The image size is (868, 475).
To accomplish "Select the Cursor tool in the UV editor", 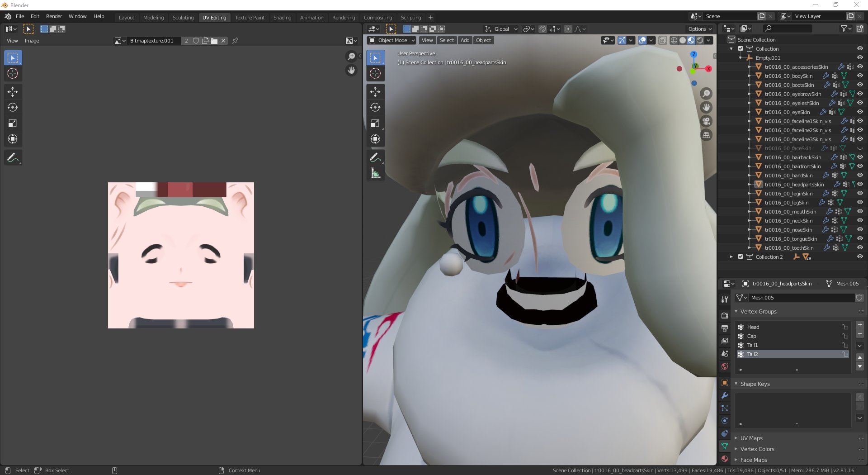I will 13,73.
